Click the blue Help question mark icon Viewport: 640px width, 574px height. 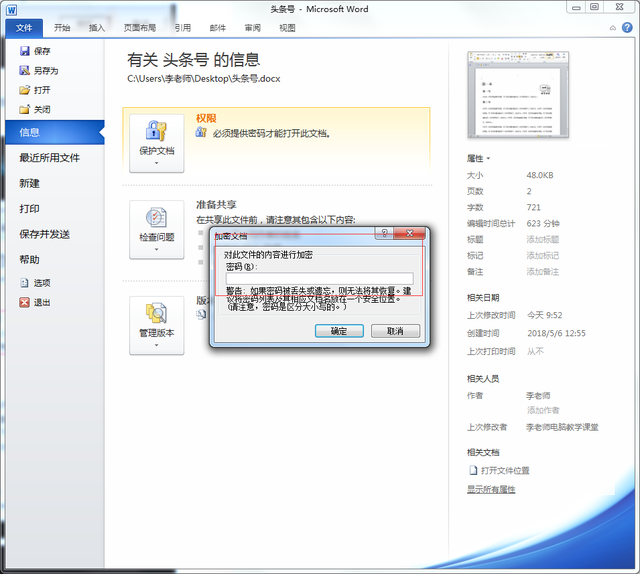point(627,28)
